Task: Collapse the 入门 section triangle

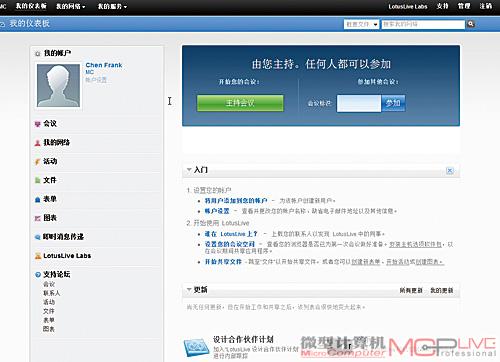Action: 189,170
